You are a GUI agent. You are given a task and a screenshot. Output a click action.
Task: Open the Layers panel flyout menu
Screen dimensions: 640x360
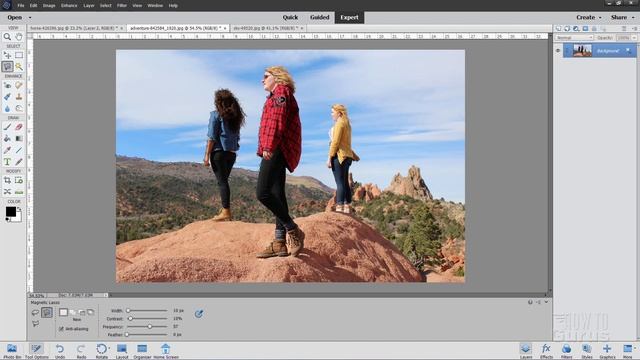point(634,29)
